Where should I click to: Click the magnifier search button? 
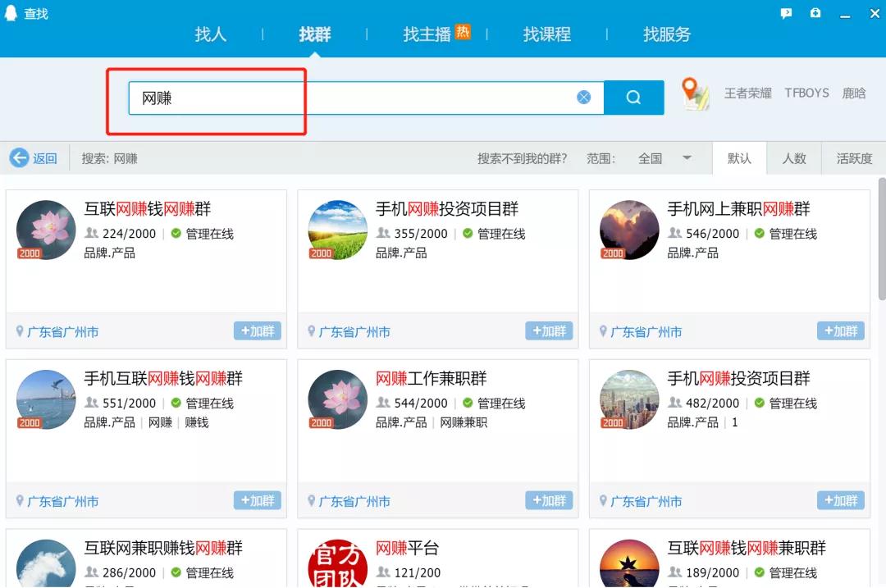coord(633,98)
